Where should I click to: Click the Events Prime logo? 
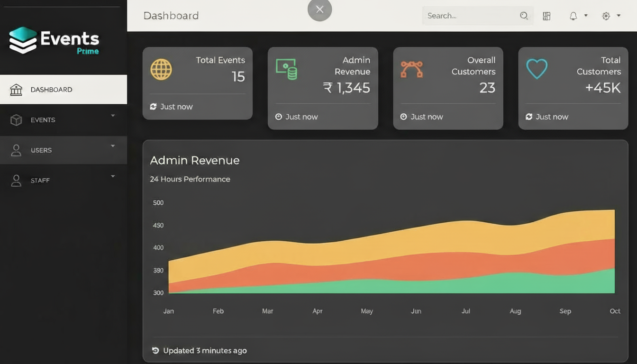click(x=54, y=41)
